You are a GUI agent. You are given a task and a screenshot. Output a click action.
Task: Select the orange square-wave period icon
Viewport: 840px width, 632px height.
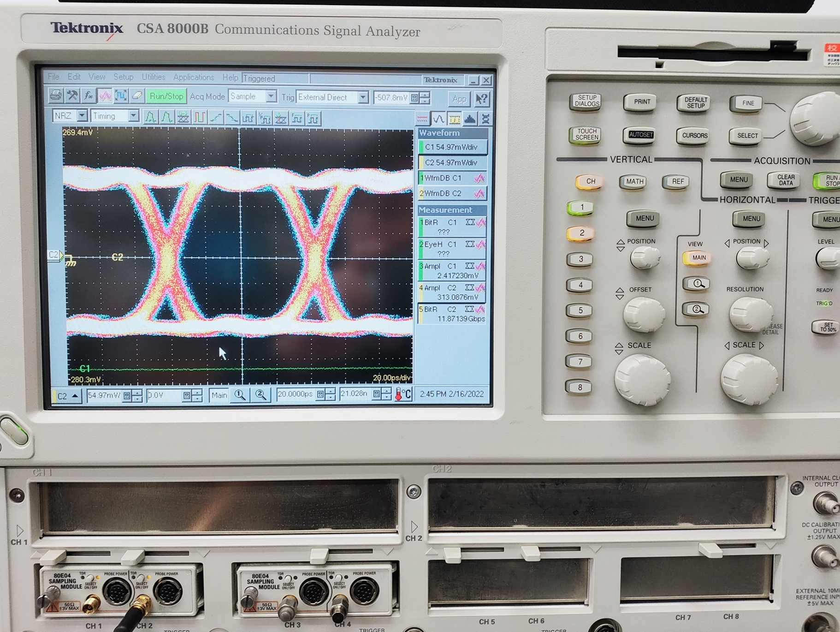(199, 118)
